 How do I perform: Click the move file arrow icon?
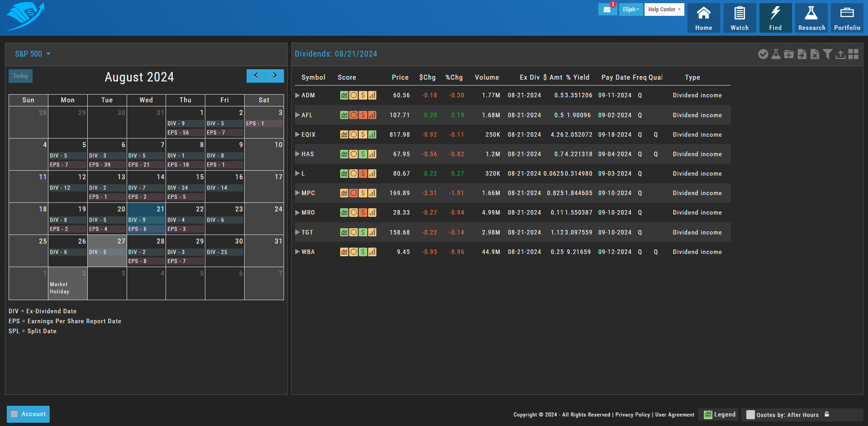coord(802,54)
